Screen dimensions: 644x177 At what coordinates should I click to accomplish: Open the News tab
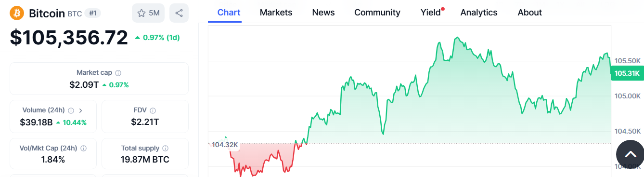(x=323, y=13)
